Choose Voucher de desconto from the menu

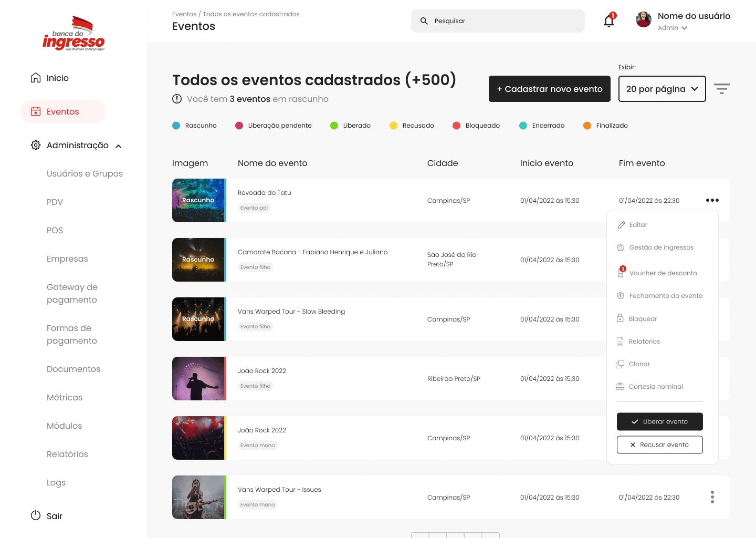click(663, 273)
